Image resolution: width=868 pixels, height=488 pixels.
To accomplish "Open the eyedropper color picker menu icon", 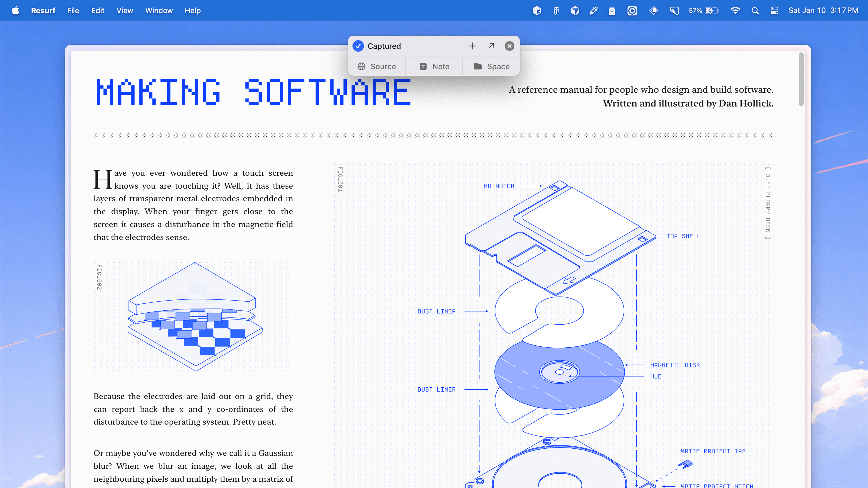I will [x=593, y=11].
